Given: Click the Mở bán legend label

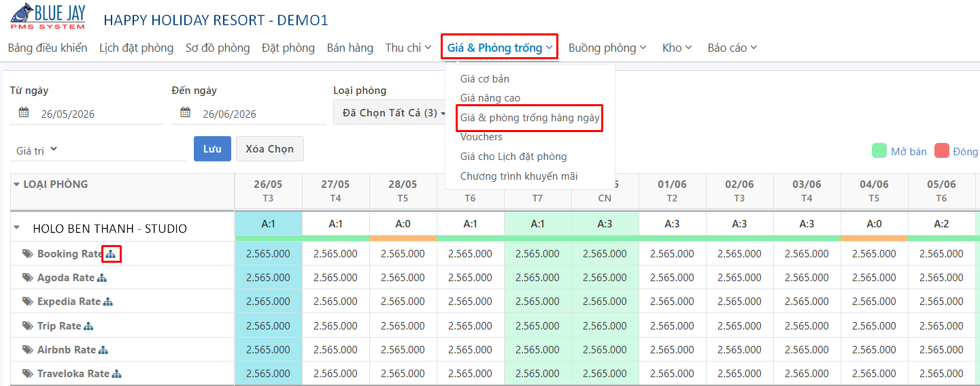Looking at the screenshot, I should point(909,151).
